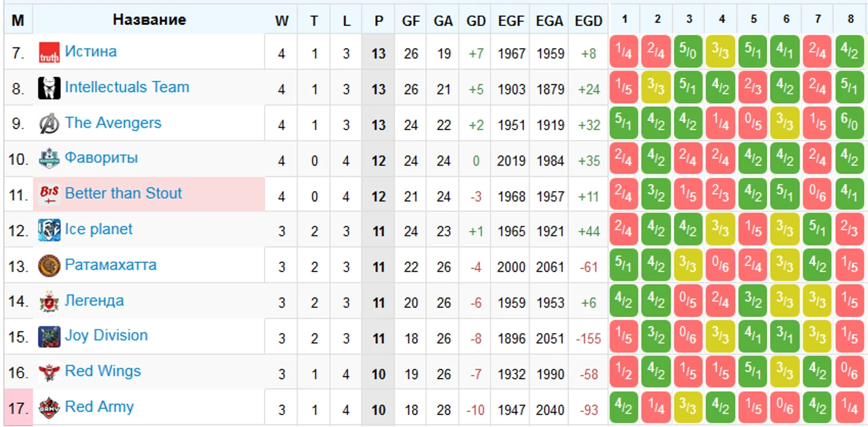868x427 pixels.
Task: Click the Red Army team logo icon
Action: click(49, 407)
